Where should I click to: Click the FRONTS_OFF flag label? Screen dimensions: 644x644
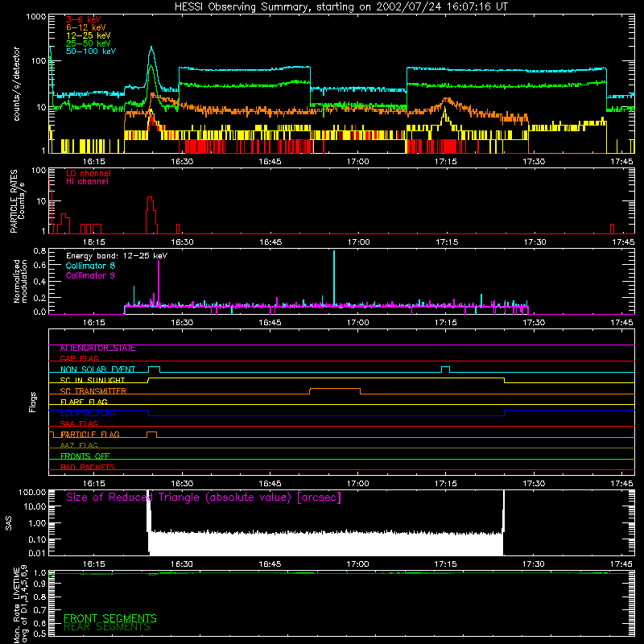(x=85, y=456)
